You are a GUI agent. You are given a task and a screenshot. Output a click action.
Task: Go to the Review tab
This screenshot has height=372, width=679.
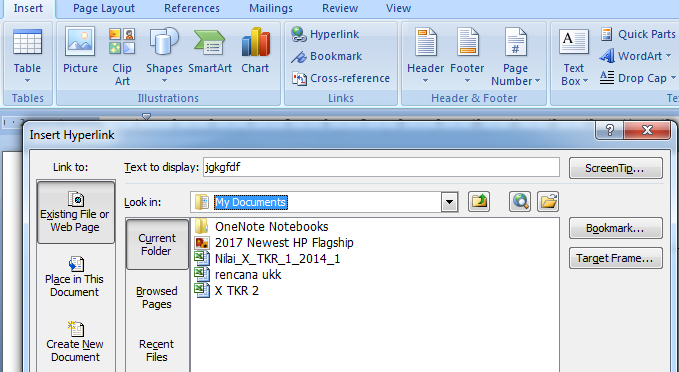(340, 8)
